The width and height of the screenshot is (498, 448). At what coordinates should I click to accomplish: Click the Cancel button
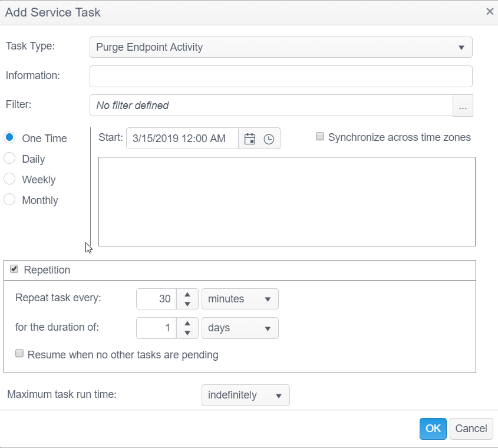pos(471,429)
